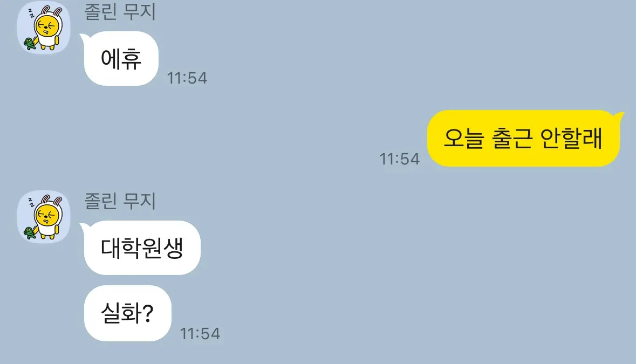Click the 11:54 timestamp beside 실화?

(x=200, y=334)
